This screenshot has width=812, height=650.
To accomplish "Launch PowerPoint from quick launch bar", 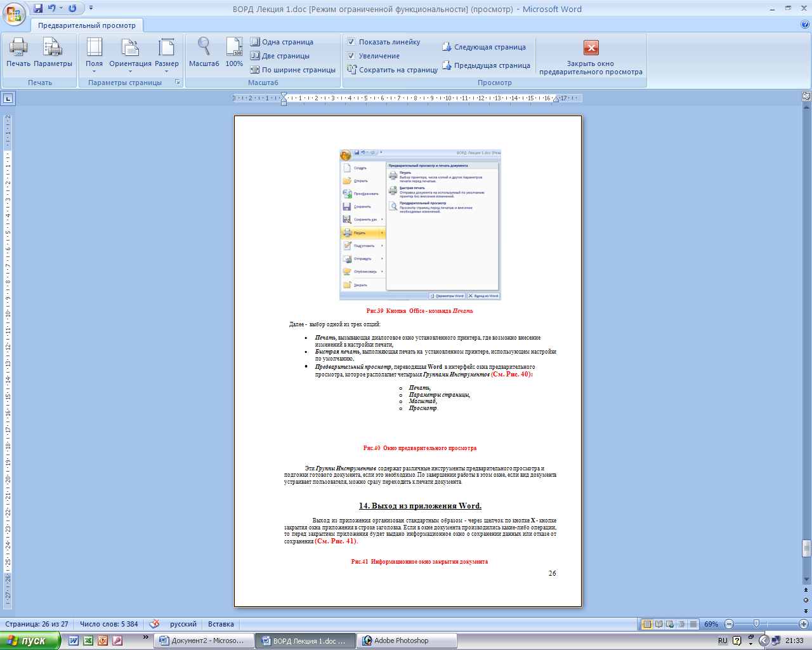I will pos(103,640).
